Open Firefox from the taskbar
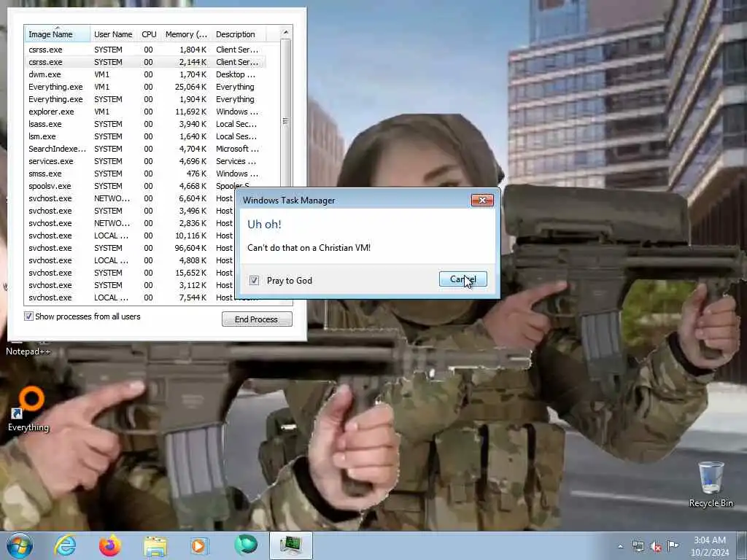The width and height of the screenshot is (747, 560). 109,545
